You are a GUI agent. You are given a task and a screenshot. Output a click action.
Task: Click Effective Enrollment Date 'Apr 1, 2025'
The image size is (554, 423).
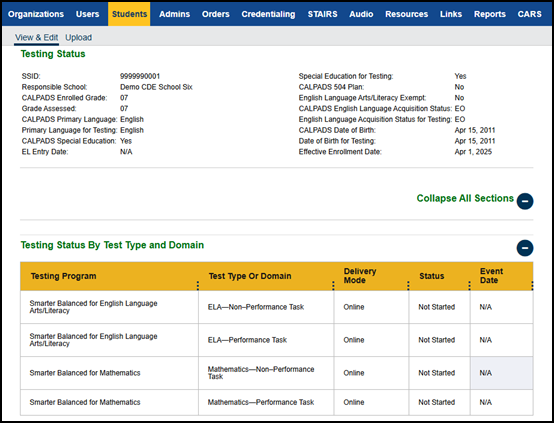(473, 152)
